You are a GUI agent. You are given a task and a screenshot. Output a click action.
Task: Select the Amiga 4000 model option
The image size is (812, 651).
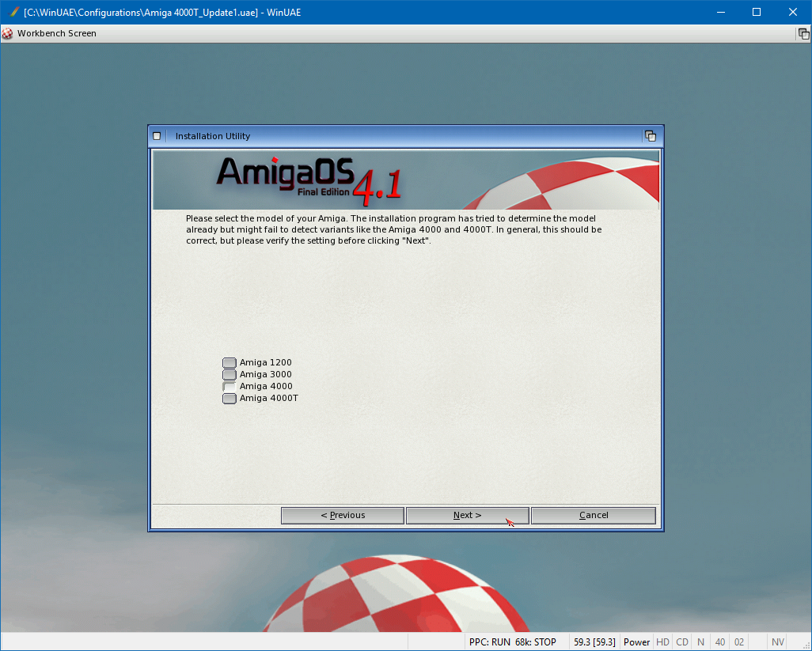coord(230,387)
